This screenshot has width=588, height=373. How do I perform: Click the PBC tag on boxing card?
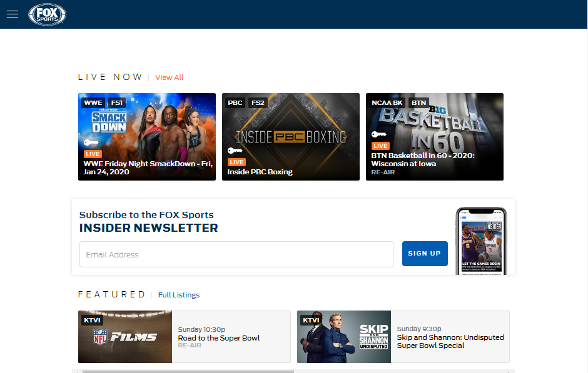point(235,102)
